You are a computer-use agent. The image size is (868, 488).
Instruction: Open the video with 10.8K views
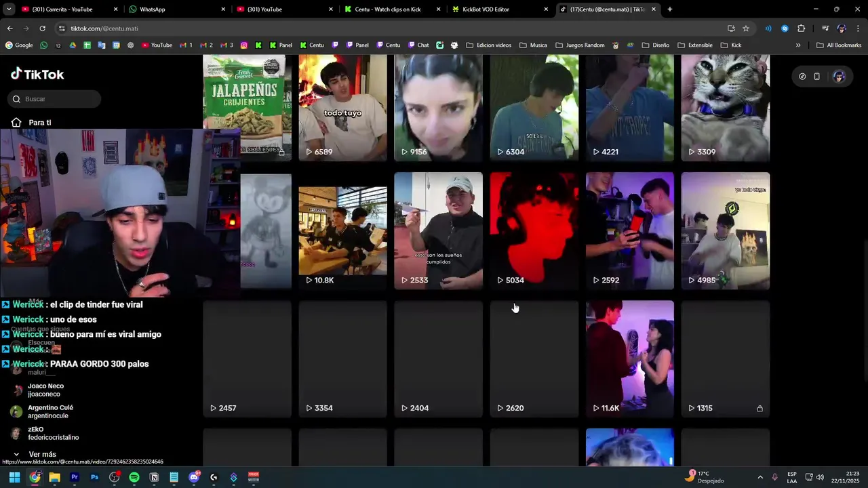pos(342,230)
